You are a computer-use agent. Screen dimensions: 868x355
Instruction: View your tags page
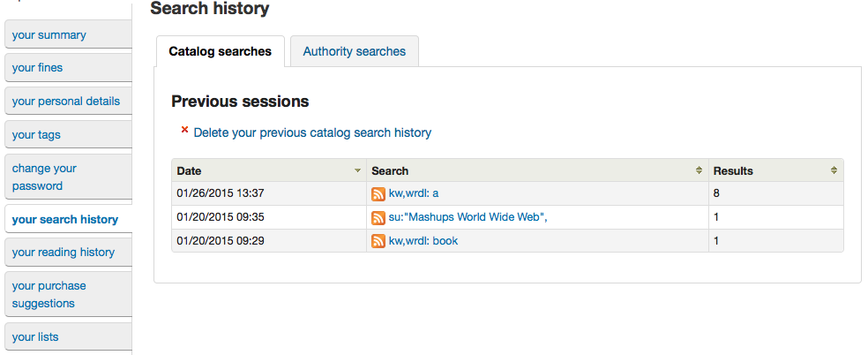[36, 135]
